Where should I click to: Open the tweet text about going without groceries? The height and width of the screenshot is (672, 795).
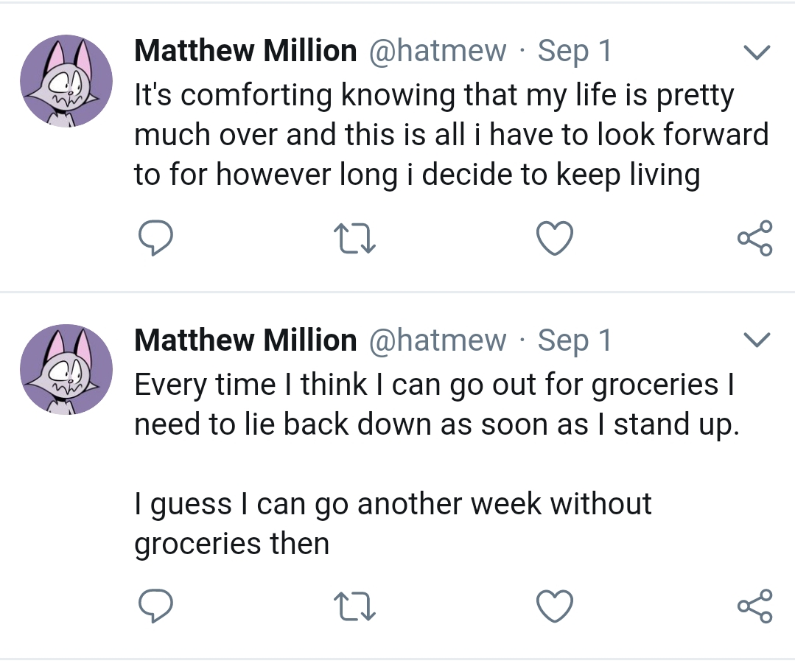click(x=435, y=464)
